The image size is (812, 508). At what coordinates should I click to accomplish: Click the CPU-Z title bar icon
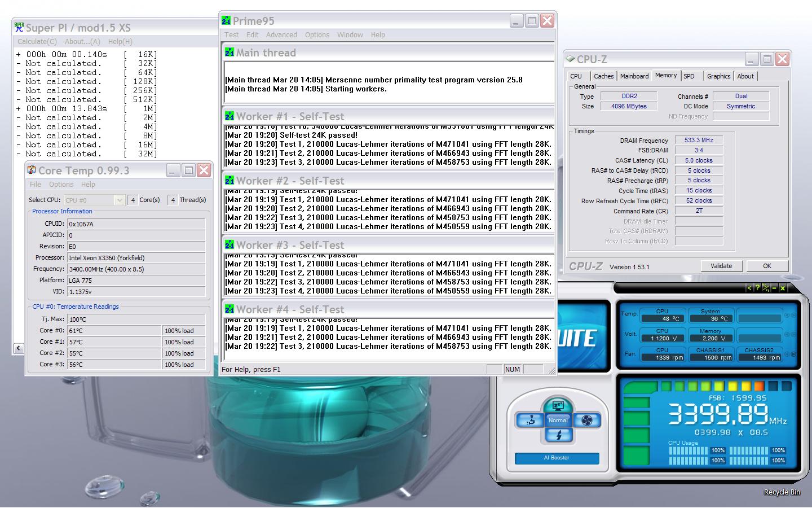(x=571, y=59)
